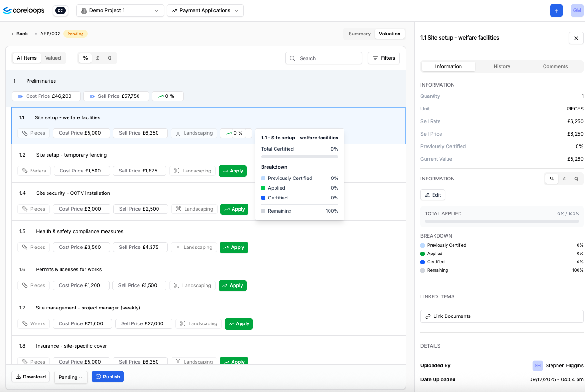Screen dimensions: 585x392
Task: Publish the payment application
Action: pyautogui.click(x=107, y=377)
